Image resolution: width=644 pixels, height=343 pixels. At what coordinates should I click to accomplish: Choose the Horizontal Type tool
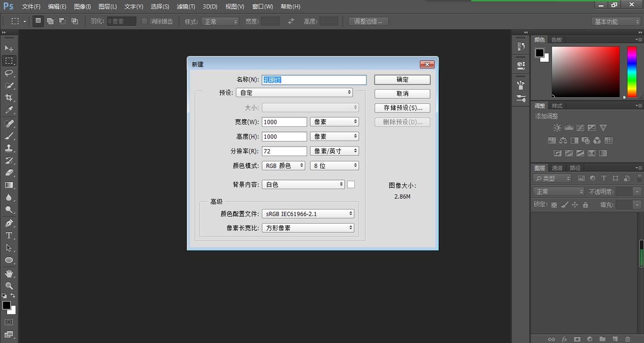point(9,236)
